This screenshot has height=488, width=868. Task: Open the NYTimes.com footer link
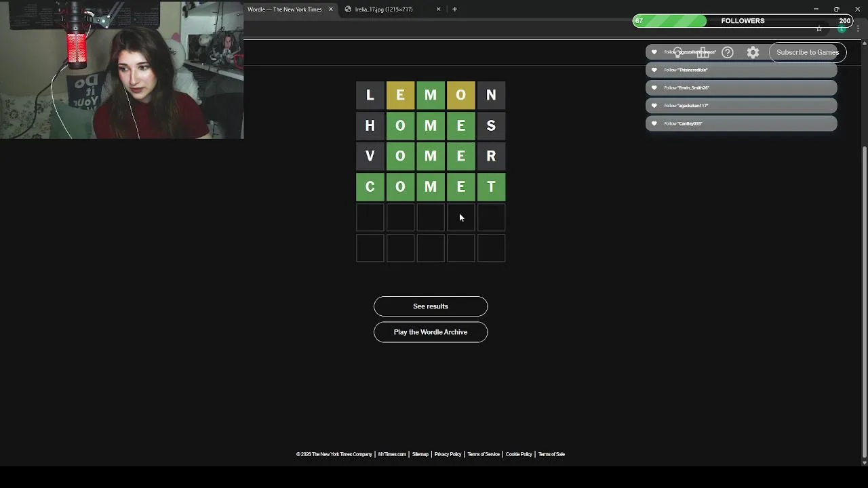[x=392, y=454]
